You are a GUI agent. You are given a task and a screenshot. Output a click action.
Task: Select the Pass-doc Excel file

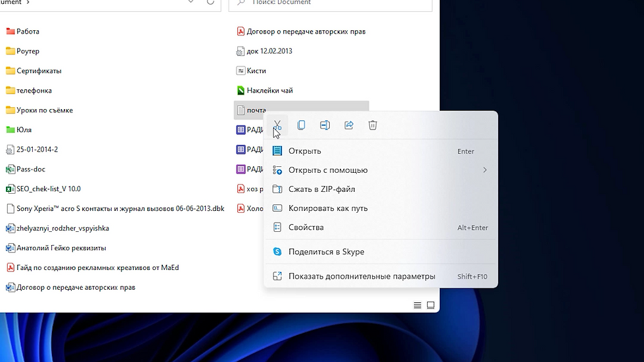[26, 169]
